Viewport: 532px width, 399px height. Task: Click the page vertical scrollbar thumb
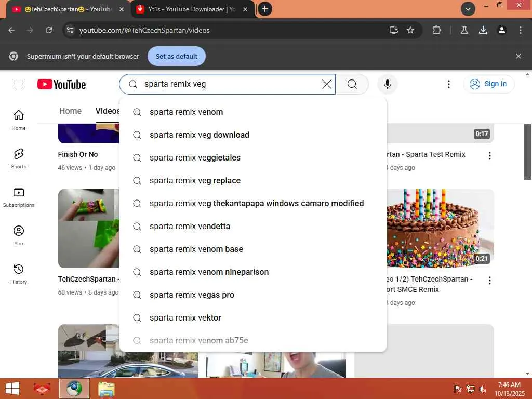tap(527, 152)
